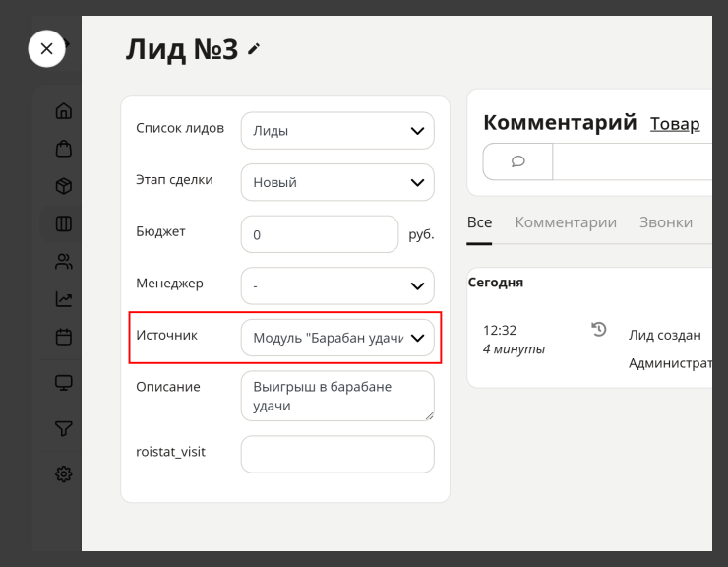728x567 pixels.
Task: Edit the lead title with pencil icon
Action: [254, 49]
